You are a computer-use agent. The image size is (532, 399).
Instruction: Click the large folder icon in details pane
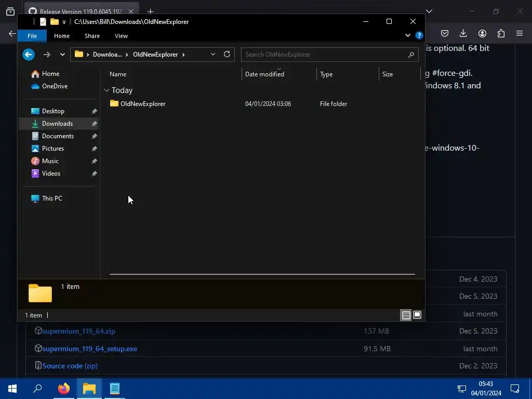tap(40, 293)
